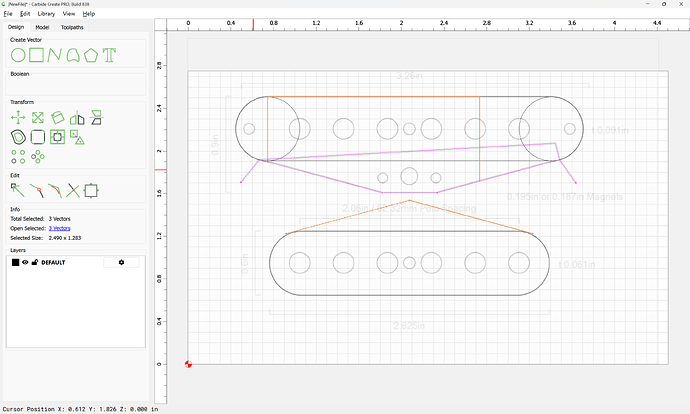Open the Align Vectors tool
Image resolution: width=690 pixels, height=414 pixels.
tap(58, 137)
